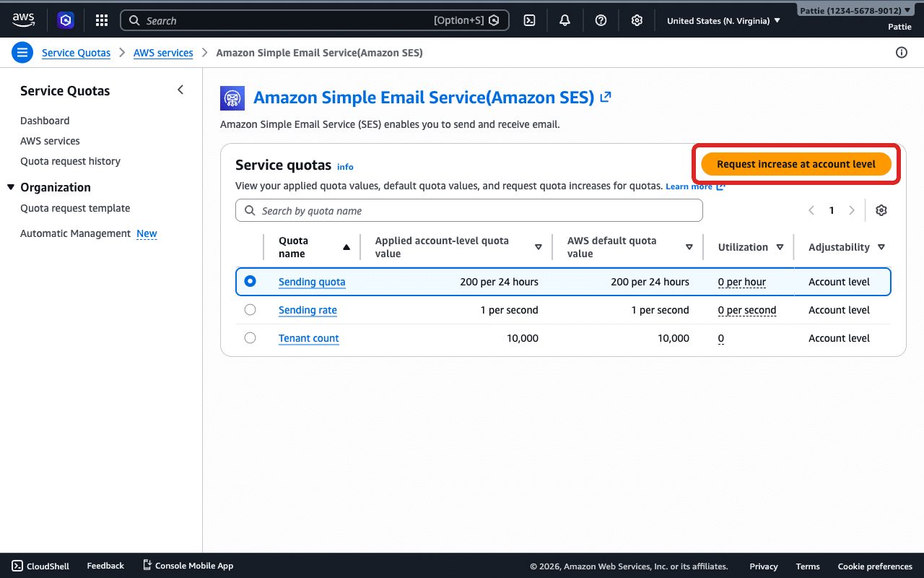Click Sending quota utilization 0 per hour
This screenshot has height=578, width=924.
coord(742,282)
